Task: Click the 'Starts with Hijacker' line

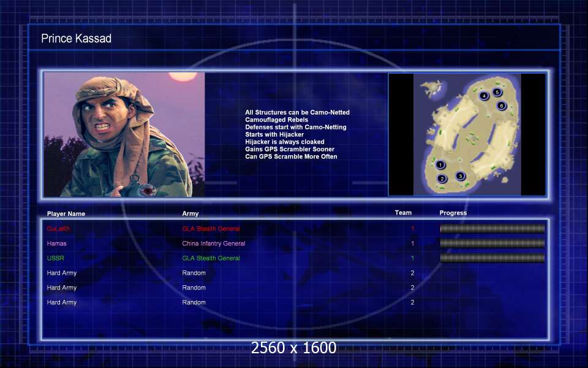Action: (274, 134)
